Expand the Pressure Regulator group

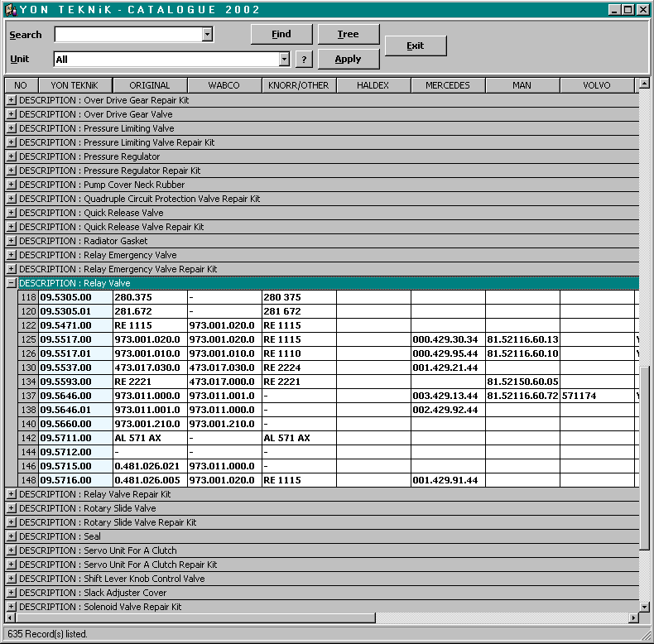(x=12, y=156)
